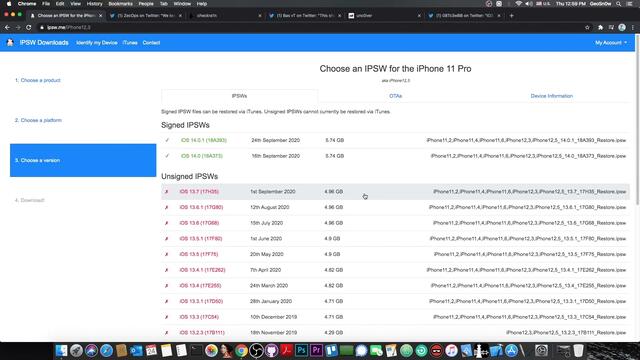This screenshot has height=360, width=640.
Task: Go to step 1 Choose a product
Action: [x=38, y=80]
